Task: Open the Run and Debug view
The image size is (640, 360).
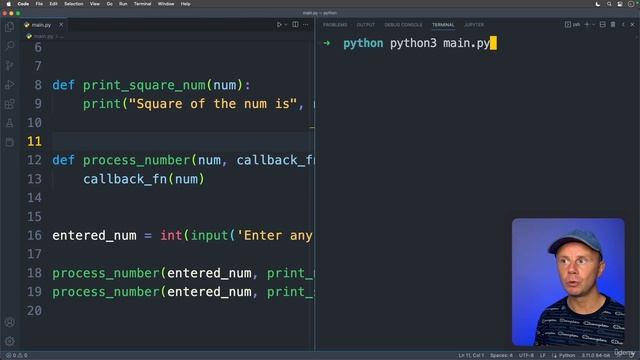Action: pos(10,84)
